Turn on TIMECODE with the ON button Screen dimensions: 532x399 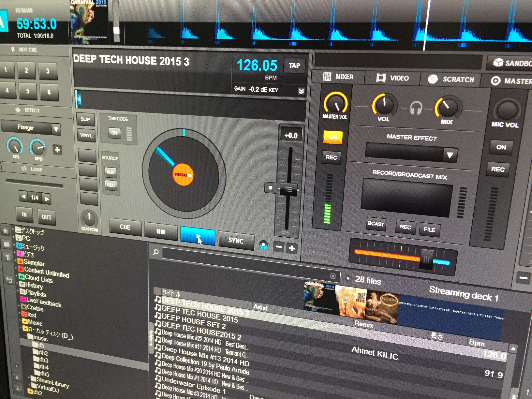tap(114, 133)
